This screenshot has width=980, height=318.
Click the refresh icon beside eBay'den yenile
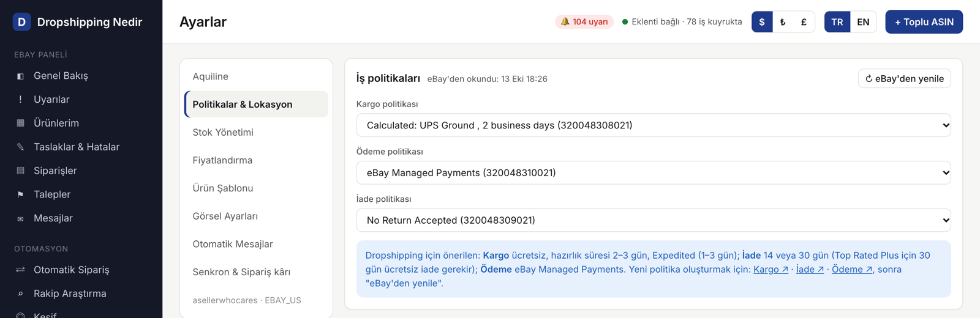(x=869, y=79)
